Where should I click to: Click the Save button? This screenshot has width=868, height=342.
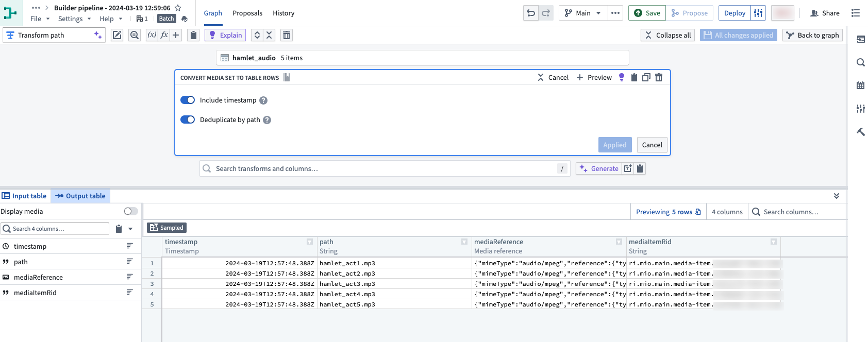click(x=647, y=13)
